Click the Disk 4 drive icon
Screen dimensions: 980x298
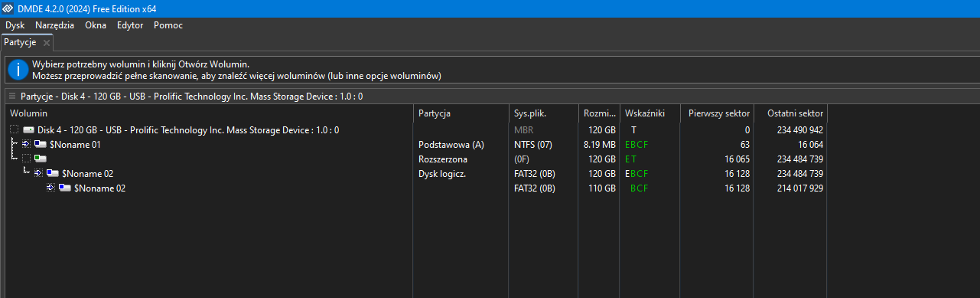(28, 130)
